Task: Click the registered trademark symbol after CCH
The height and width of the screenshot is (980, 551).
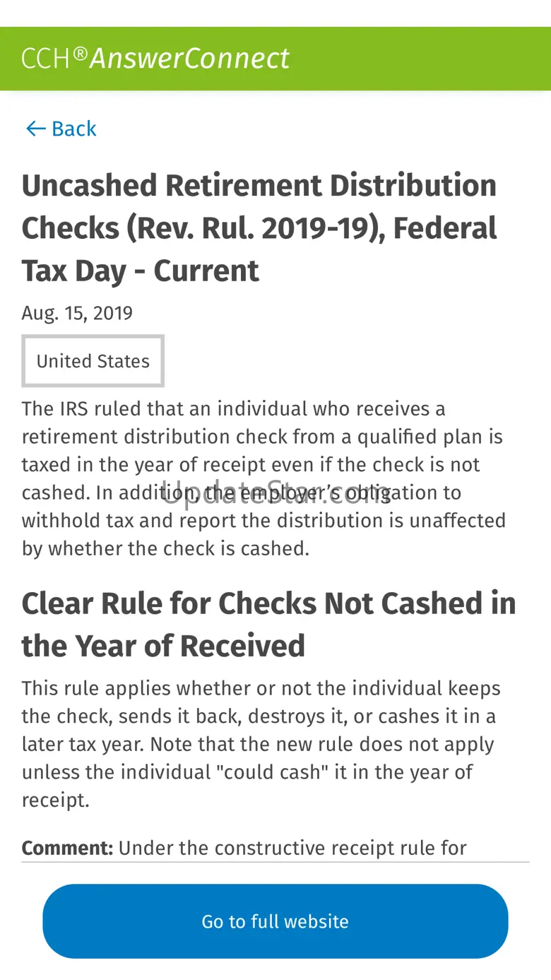Action: coord(80,53)
